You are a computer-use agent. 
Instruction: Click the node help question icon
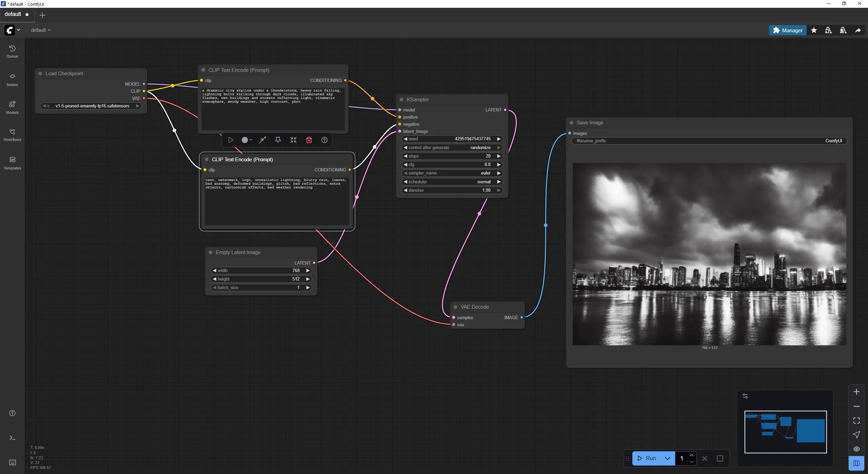click(324, 140)
